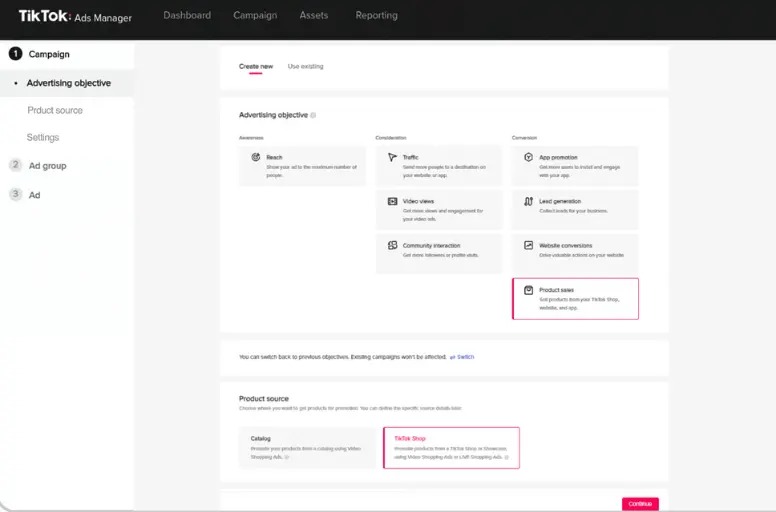Click the switch arrows icon beside Switch
The image size is (776, 512).
click(x=452, y=357)
